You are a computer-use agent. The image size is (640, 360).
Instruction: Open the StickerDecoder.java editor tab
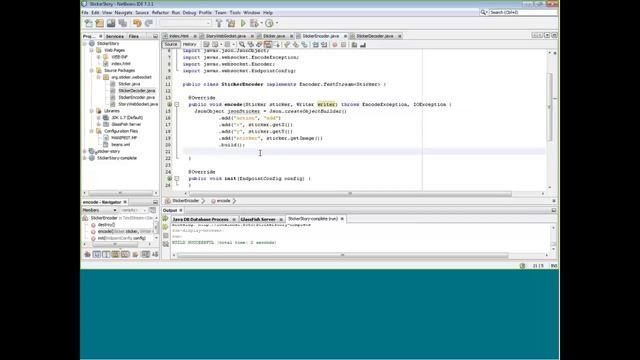375,36
